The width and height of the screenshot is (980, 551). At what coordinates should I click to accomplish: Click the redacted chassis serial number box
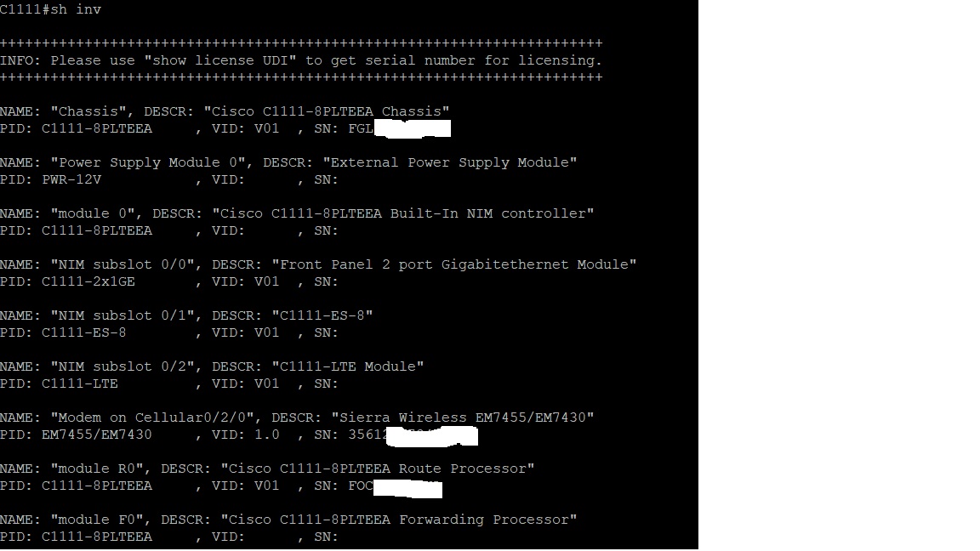[412, 128]
